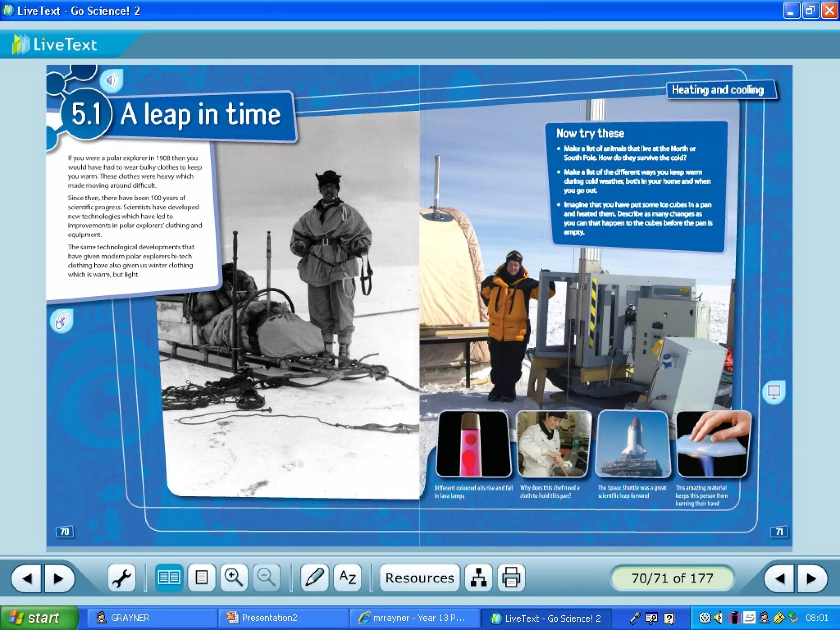Open the contents hierarchy icon
Image resolution: width=840 pixels, height=630 pixels.
[x=478, y=578]
